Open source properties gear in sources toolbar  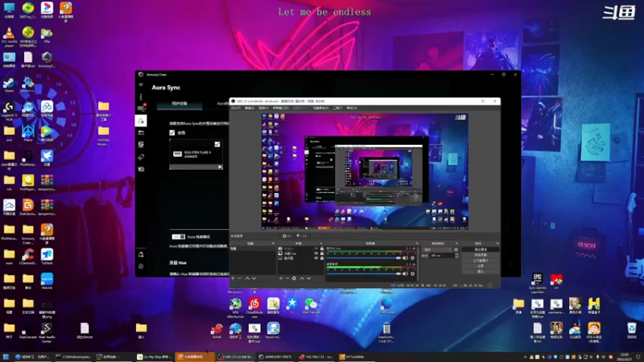(x=294, y=278)
